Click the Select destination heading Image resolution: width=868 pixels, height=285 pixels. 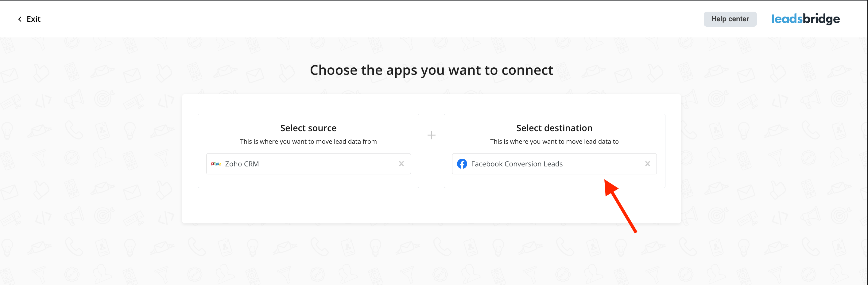point(554,128)
